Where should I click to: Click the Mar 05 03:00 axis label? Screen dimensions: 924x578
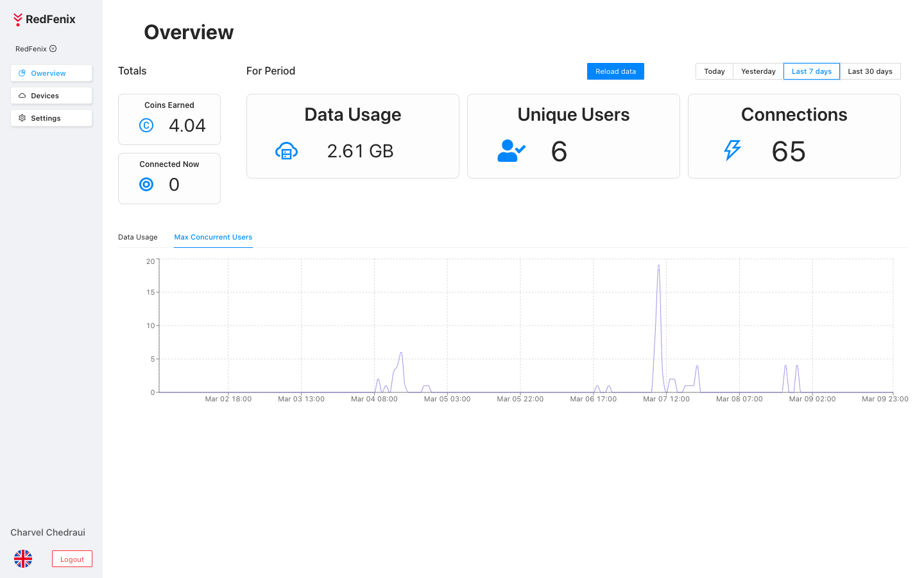click(447, 399)
